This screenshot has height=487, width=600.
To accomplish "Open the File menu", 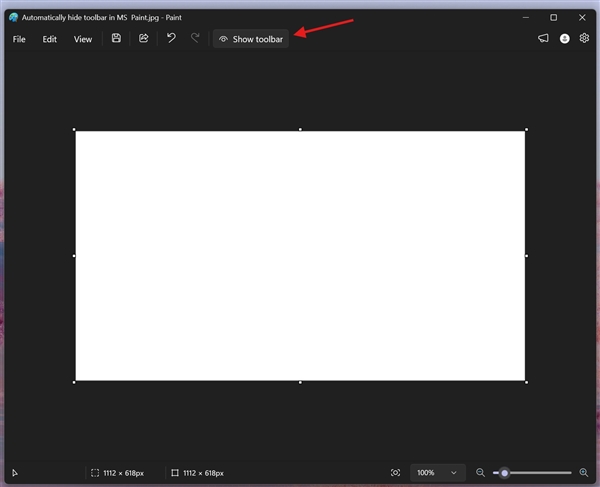I will (x=19, y=39).
